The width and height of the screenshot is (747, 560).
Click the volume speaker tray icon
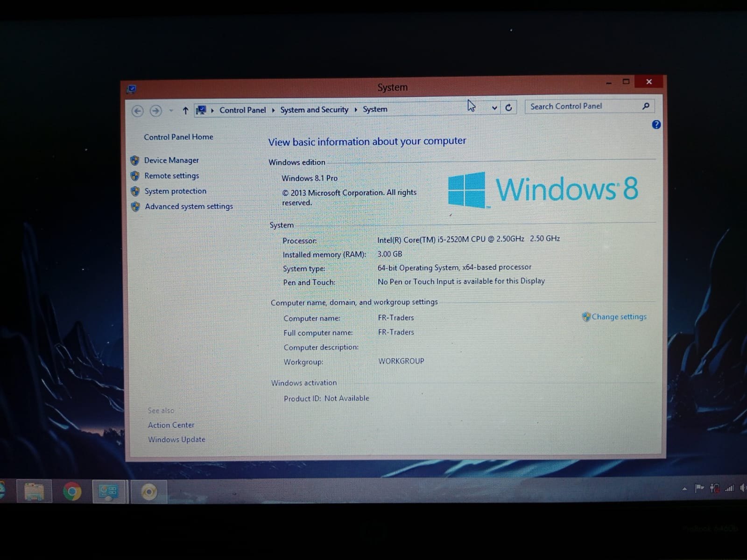[x=743, y=488]
